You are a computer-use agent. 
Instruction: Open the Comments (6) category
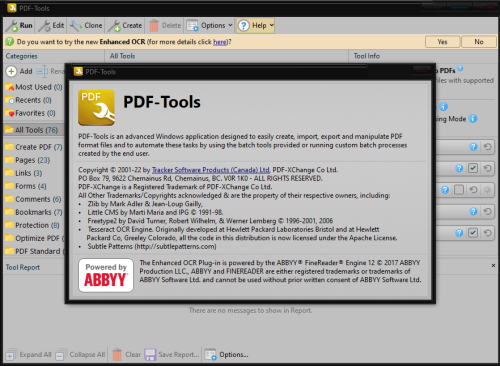point(34,199)
